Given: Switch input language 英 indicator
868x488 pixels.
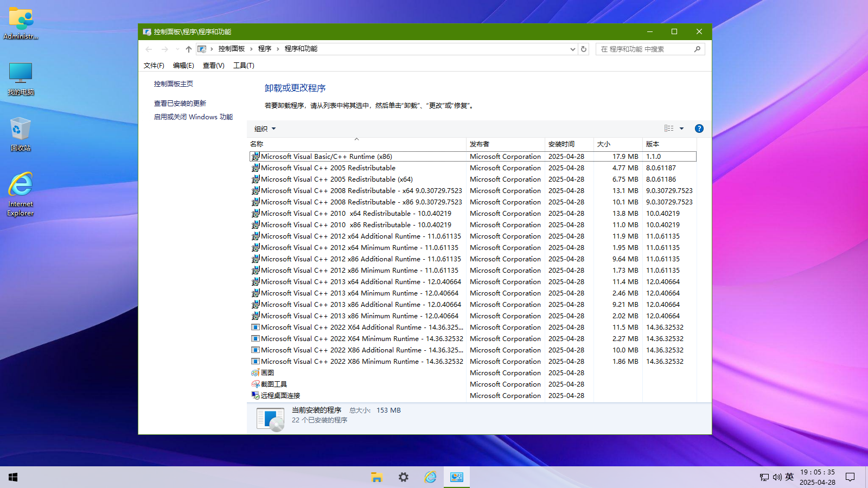Looking at the screenshot, I should pyautogui.click(x=789, y=477).
